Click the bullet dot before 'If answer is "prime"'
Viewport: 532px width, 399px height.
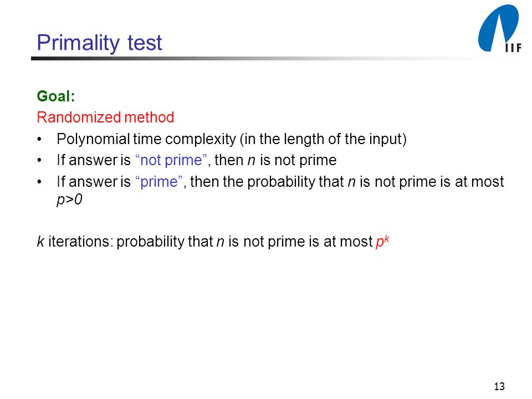click(x=40, y=182)
